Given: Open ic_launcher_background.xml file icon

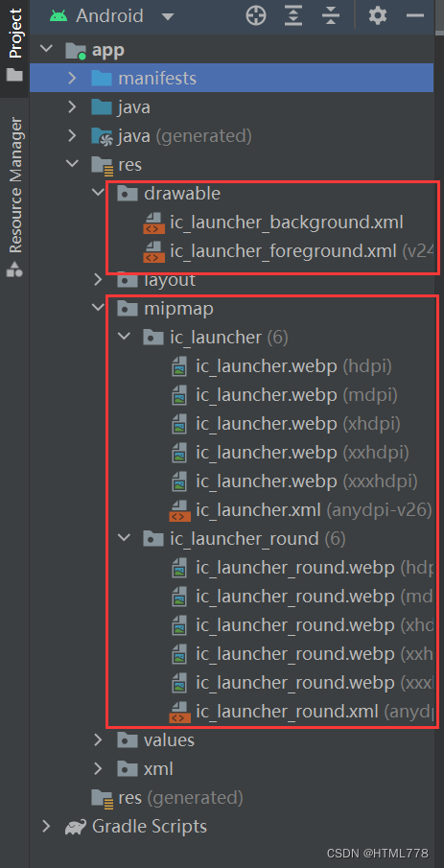Looking at the screenshot, I should tap(153, 223).
